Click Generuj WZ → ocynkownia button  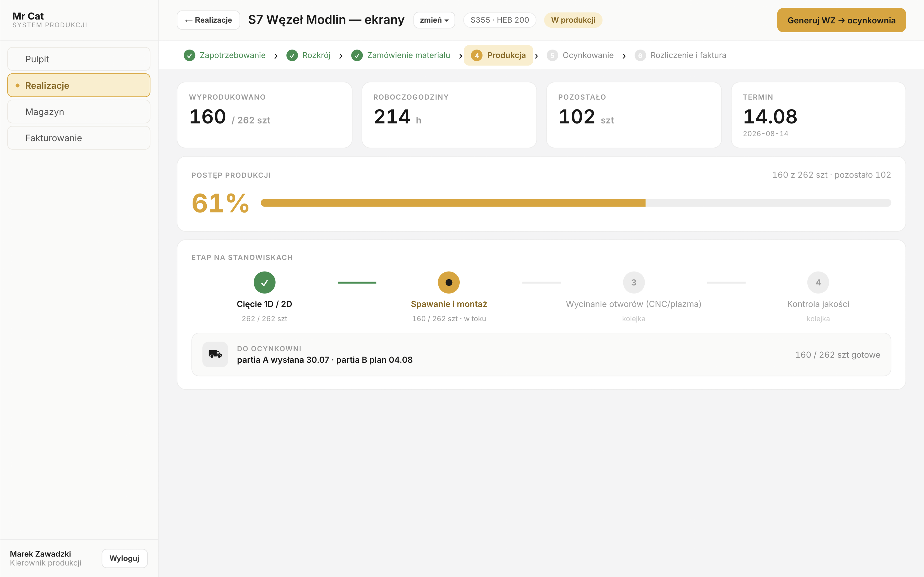click(x=841, y=20)
